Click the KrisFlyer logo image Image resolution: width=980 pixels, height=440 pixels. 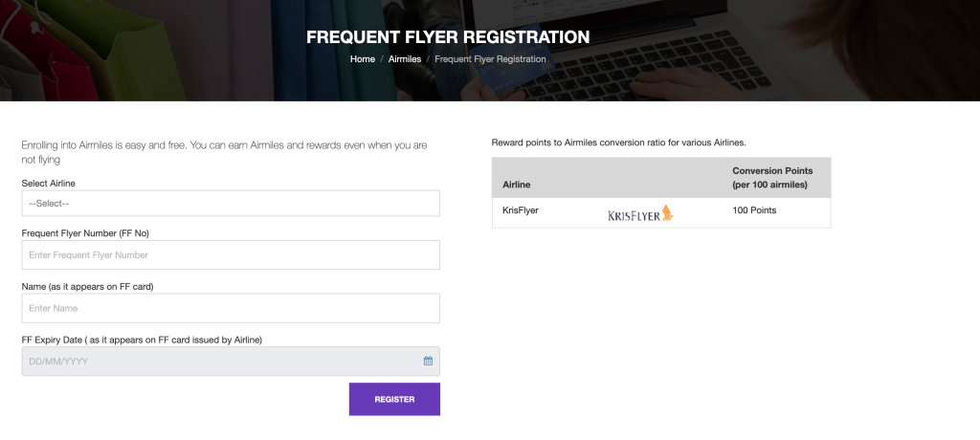(640, 213)
